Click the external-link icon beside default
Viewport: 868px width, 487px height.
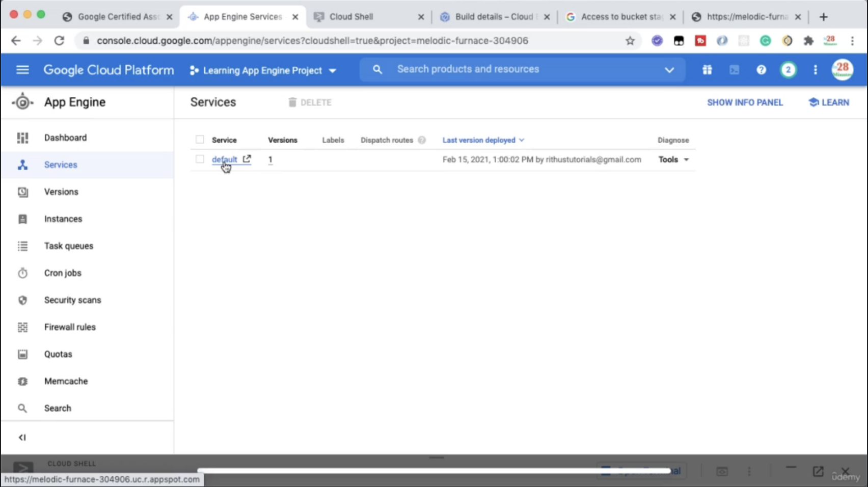coord(247,159)
